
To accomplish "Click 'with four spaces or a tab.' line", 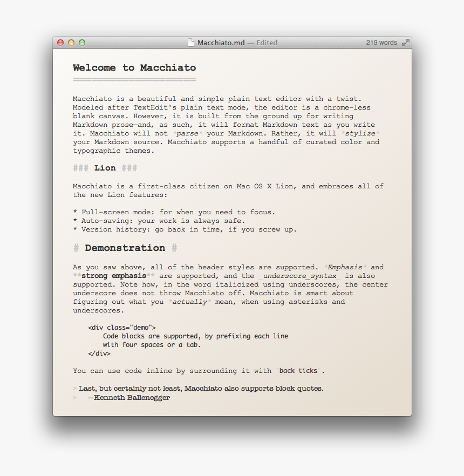I will (152, 345).
